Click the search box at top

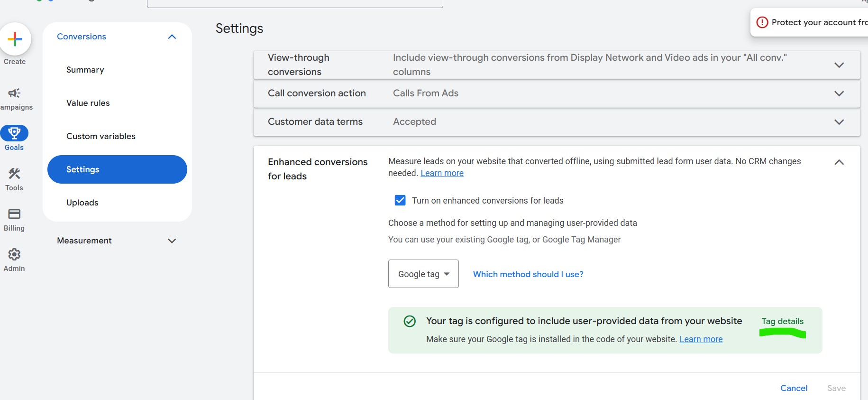click(295, 4)
